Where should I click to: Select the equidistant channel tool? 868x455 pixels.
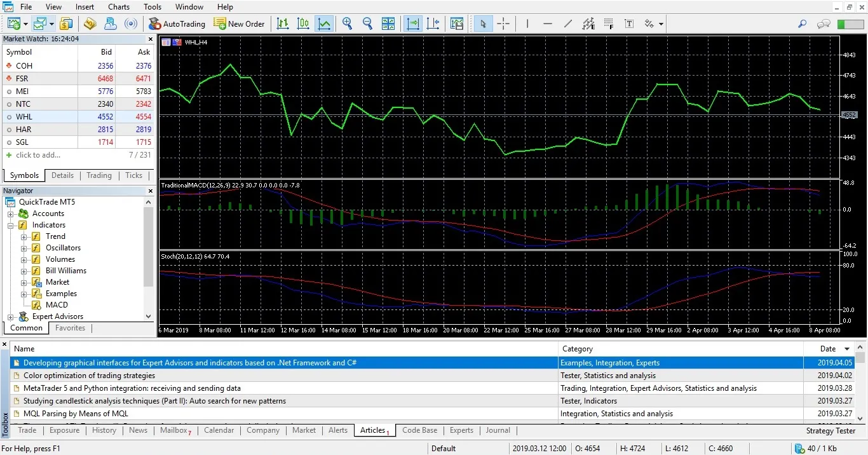(x=588, y=24)
